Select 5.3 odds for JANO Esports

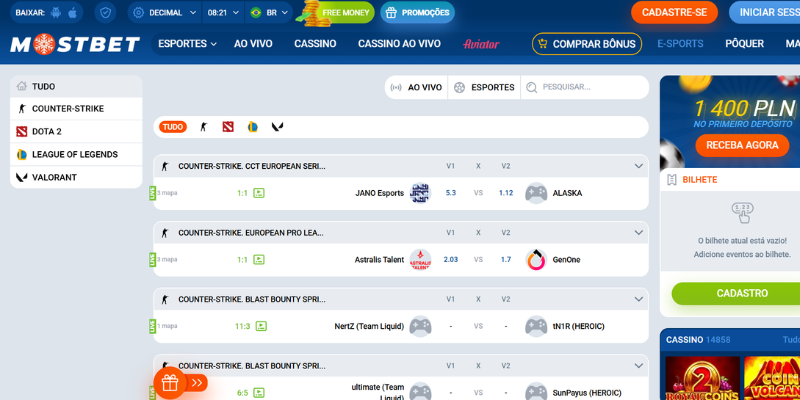click(450, 193)
